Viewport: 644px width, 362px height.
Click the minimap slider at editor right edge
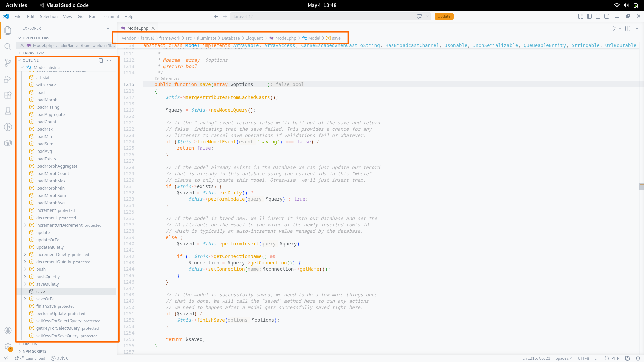pos(641,187)
